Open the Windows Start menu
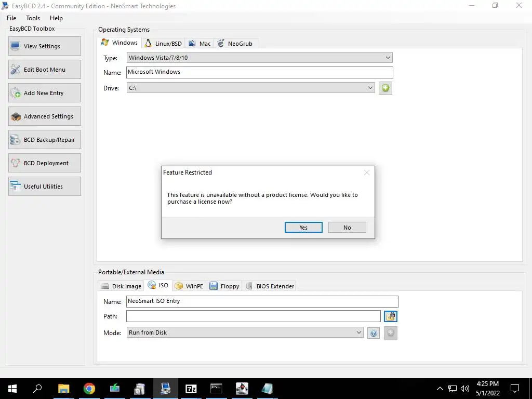The width and height of the screenshot is (532, 399). click(x=12, y=389)
